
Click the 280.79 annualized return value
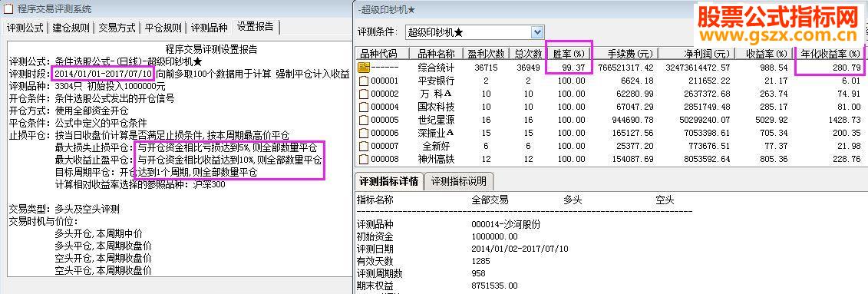pos(848,68)
